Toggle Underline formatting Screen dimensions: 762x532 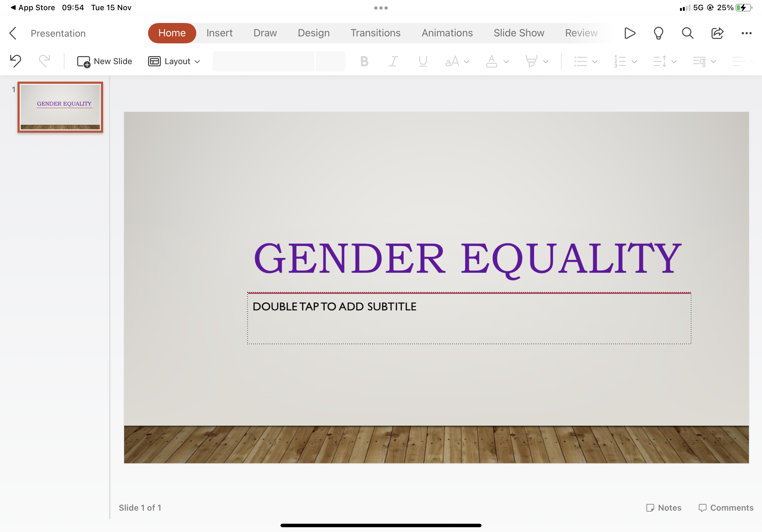[422, 61]
